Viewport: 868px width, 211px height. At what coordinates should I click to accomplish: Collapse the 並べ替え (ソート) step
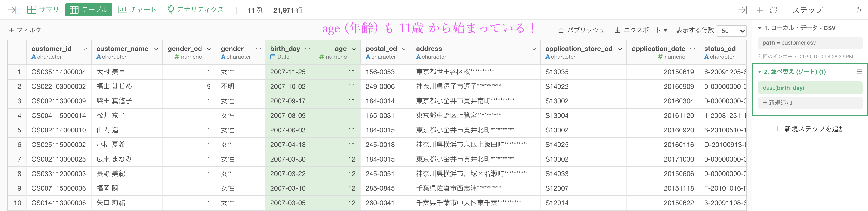point(760,72)
